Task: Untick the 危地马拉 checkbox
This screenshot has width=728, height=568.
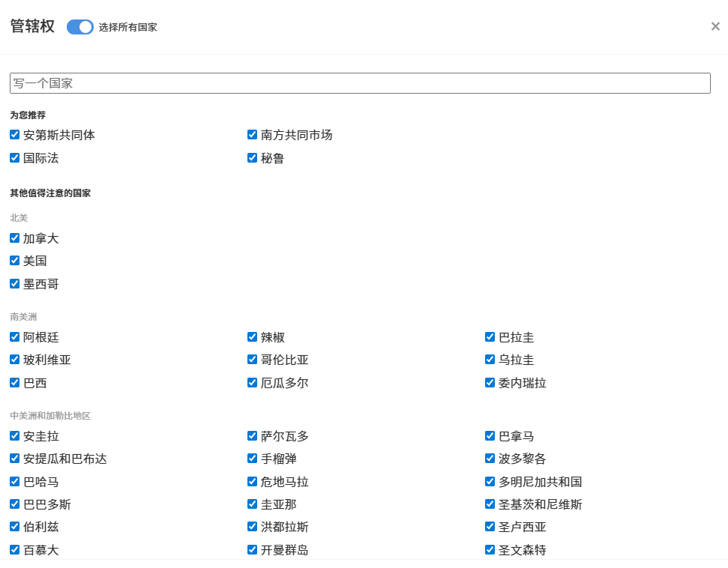Action: click(x=253, y=482)
